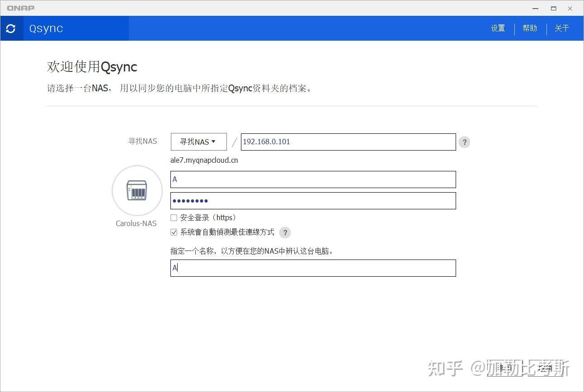Click the NAS address field 192.168.0.101
Screen dimensions: 584x392
coord(349,142)
